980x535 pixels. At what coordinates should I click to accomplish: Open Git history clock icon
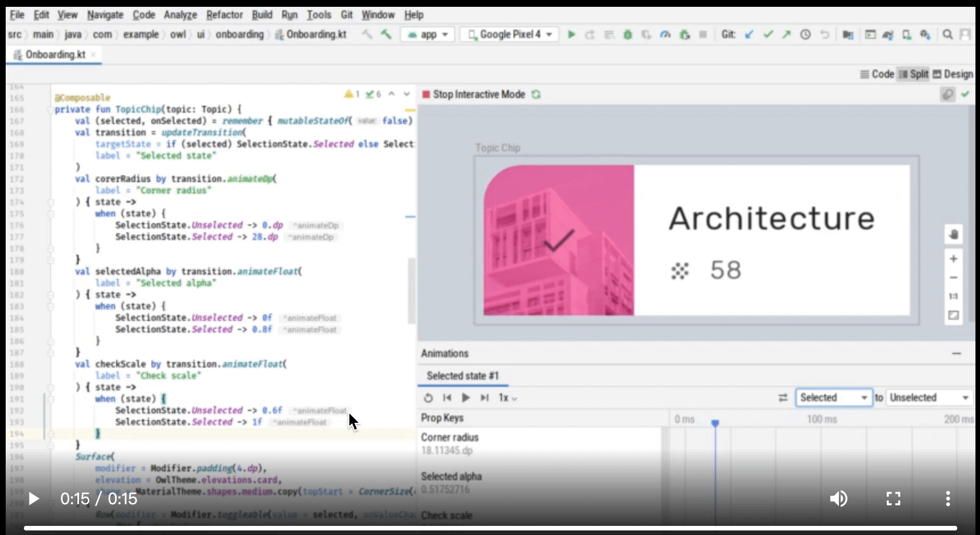tap(805, 35)
